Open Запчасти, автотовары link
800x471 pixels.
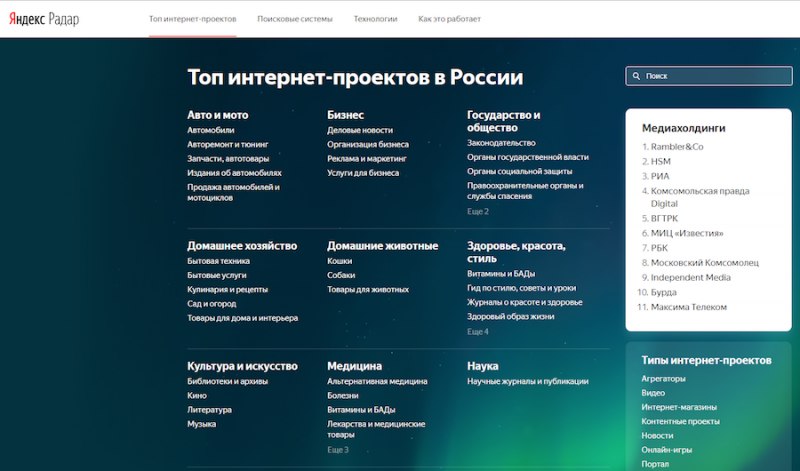click(x=228, y=159)
